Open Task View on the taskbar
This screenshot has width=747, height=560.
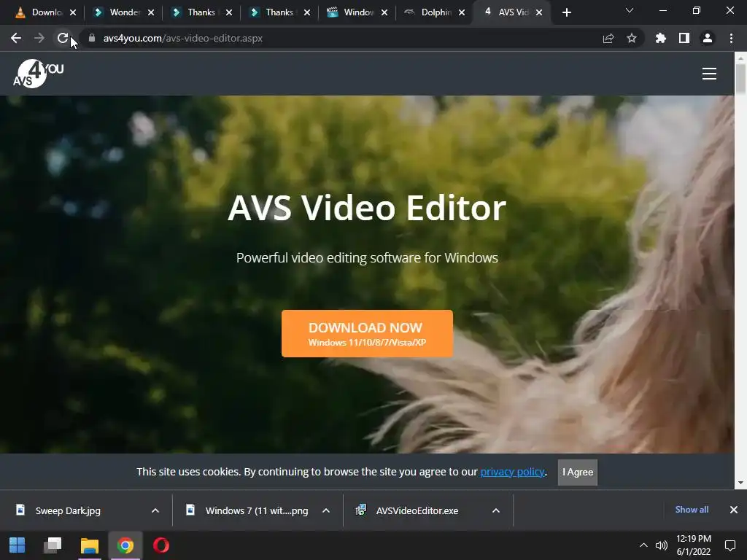pyautogui.click(x=53, y=545)
